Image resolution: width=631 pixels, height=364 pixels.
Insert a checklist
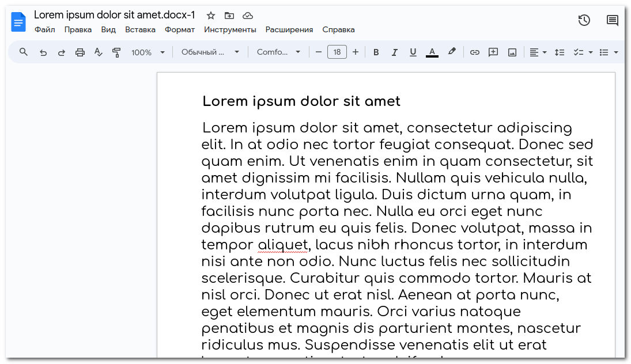pyautogui.click(x=579, y=52)
